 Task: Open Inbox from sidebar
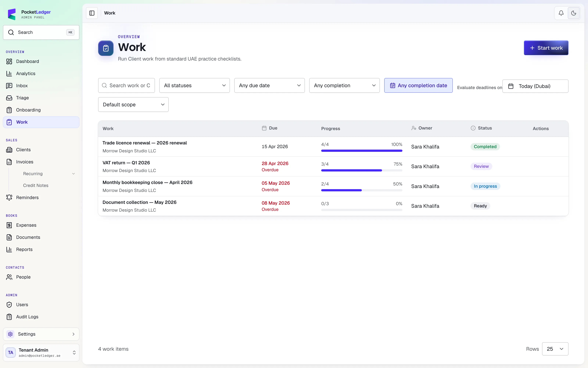click(41, 86)
